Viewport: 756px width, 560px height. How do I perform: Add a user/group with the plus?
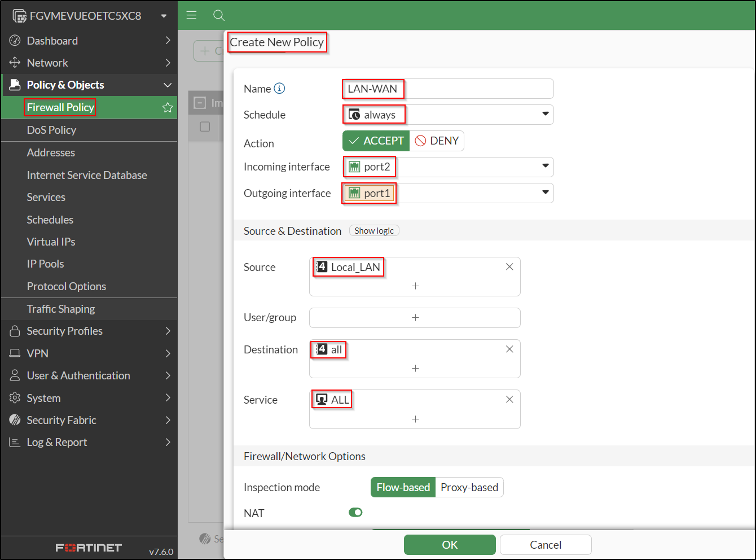415,318
